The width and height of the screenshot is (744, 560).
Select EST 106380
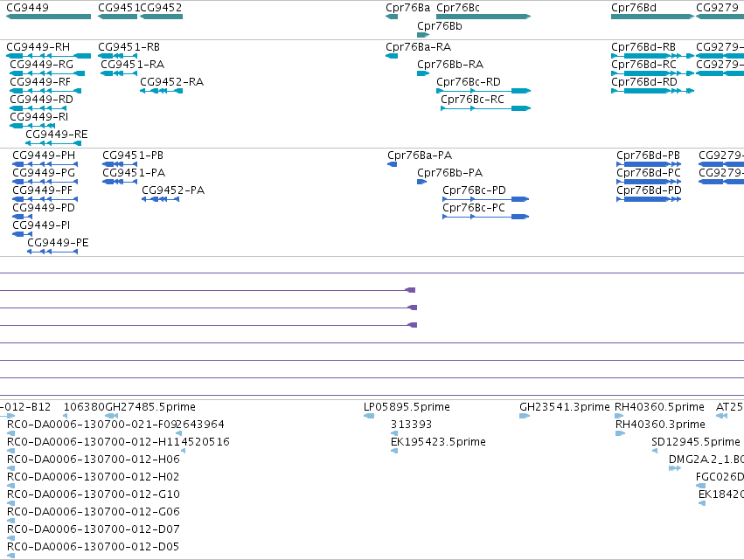[84, 407]
